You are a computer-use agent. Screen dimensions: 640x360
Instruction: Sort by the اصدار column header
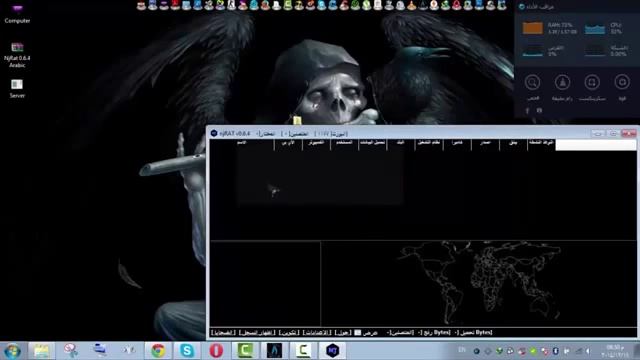coord(485,144)
